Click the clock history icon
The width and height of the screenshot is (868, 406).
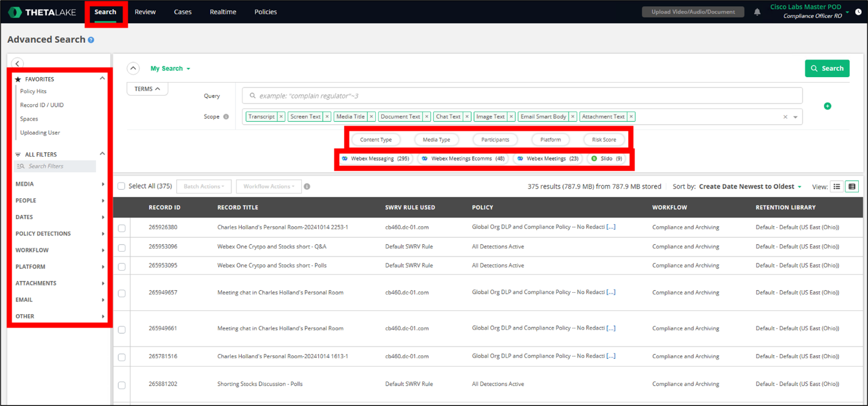pos(858,12)
